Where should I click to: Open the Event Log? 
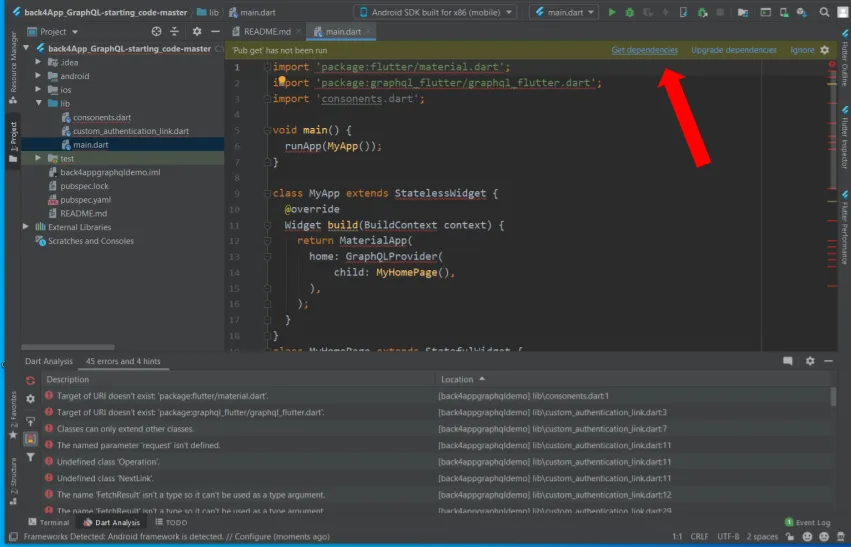pos(808,522)
